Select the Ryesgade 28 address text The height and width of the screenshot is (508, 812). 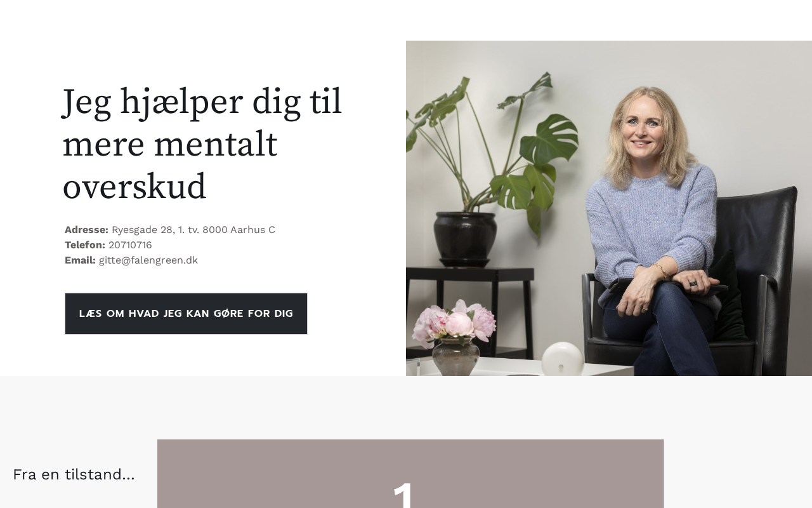click(x=193, y=230)
